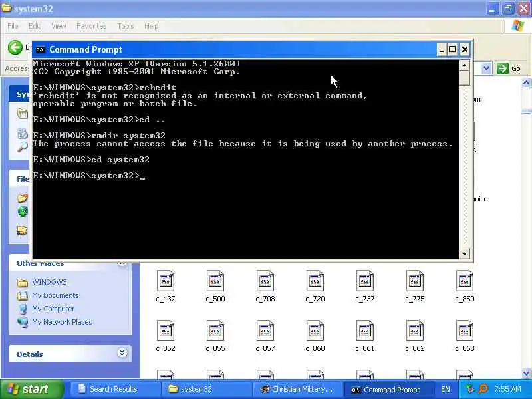Open the Favorites menu in Explorer
532x399 pixels.
92,26
